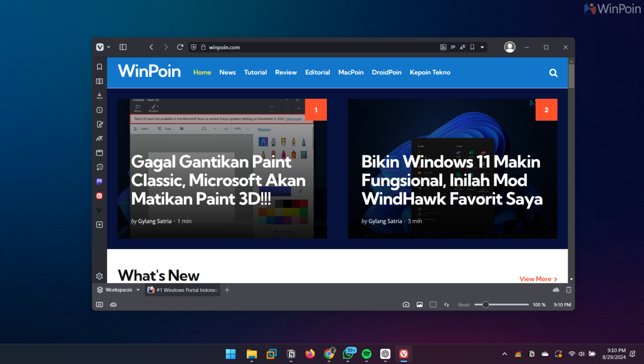Open the Mastodon web panel
Image resolution: width=644 pixels, height=364 pixels.
99,181
